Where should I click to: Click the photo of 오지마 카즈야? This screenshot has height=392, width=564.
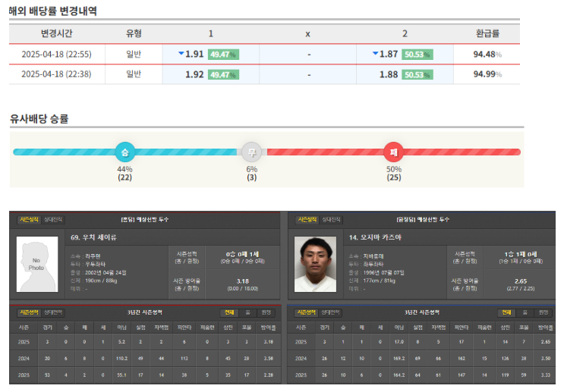coord(316,264)
